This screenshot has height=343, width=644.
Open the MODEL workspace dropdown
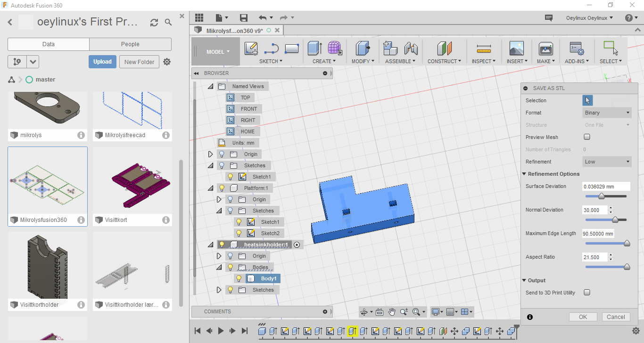[215, 52]
